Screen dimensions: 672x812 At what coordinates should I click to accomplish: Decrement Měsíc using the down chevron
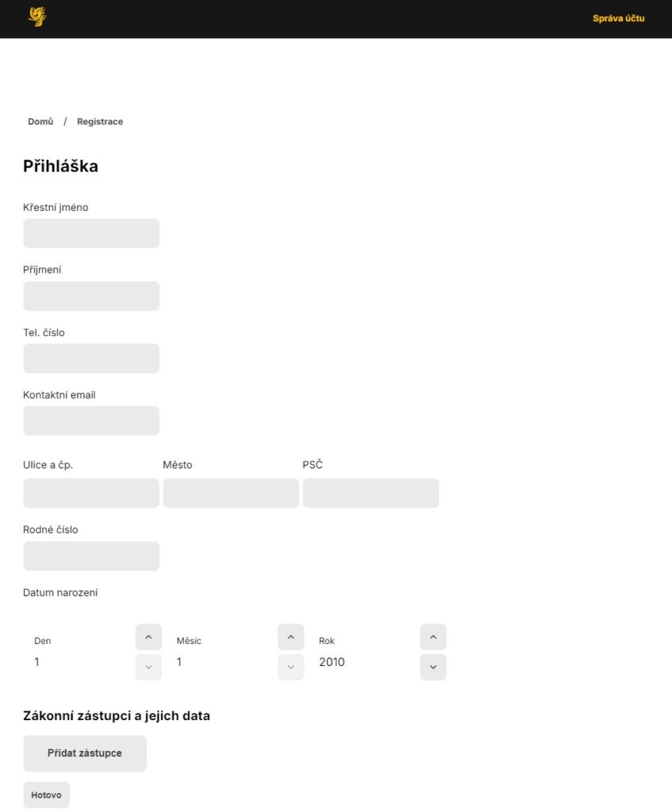290,667
